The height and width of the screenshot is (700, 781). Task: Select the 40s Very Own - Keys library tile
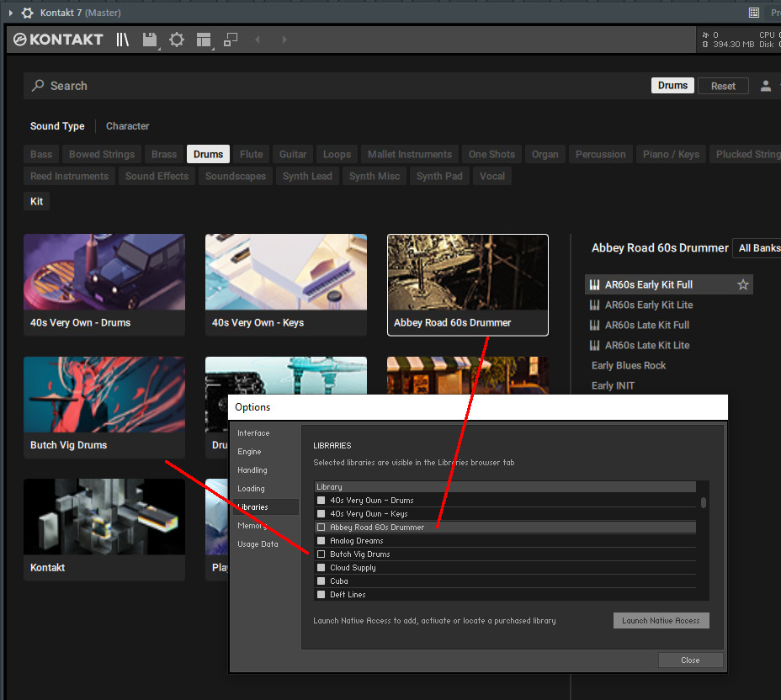tap(286, 284)
